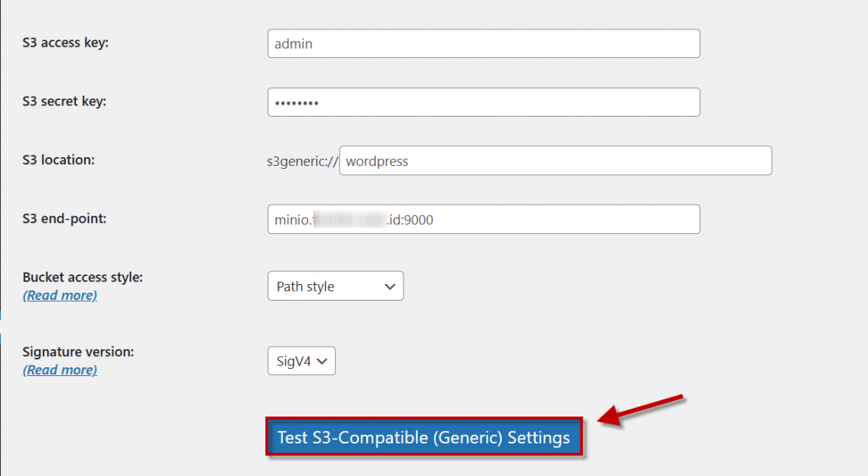Click the Bucket access style label
Screen dimensions: 868x476
click(x=83, y=278)
